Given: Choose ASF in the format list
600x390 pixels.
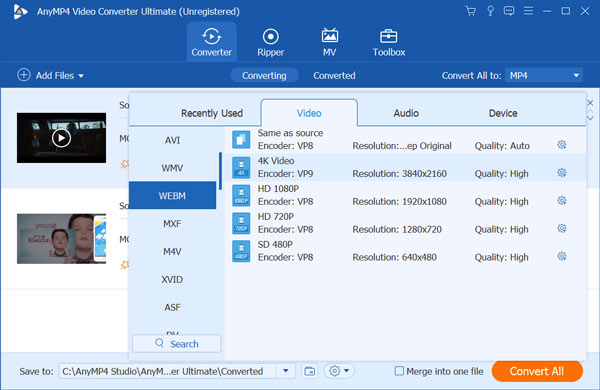Looking at the screenshot, I should (x=172, y=307).
